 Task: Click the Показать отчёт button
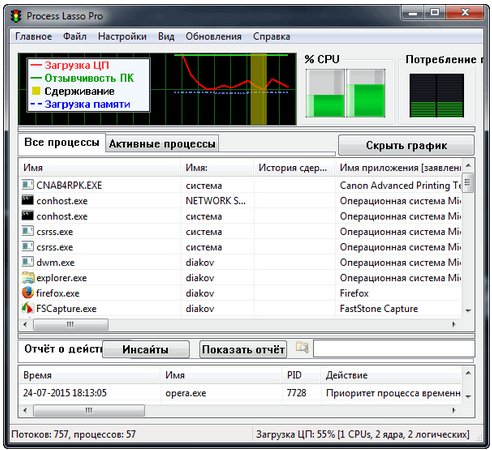point(243,349)
